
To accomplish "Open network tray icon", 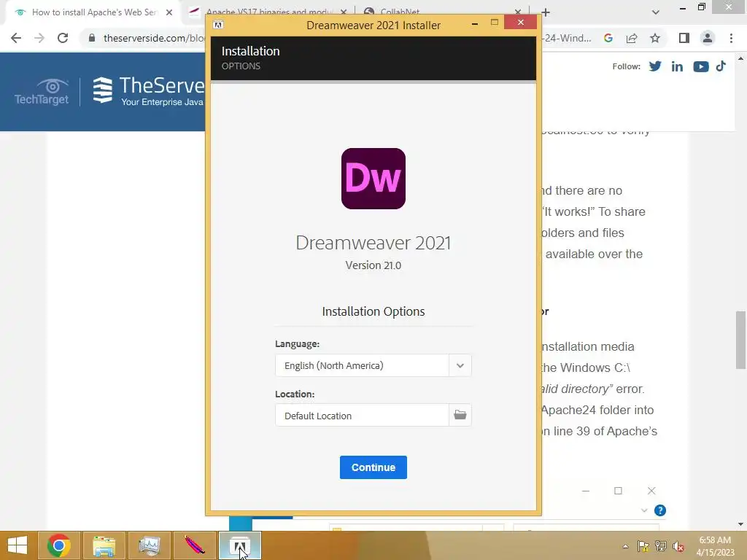I will tap(660, 546).
